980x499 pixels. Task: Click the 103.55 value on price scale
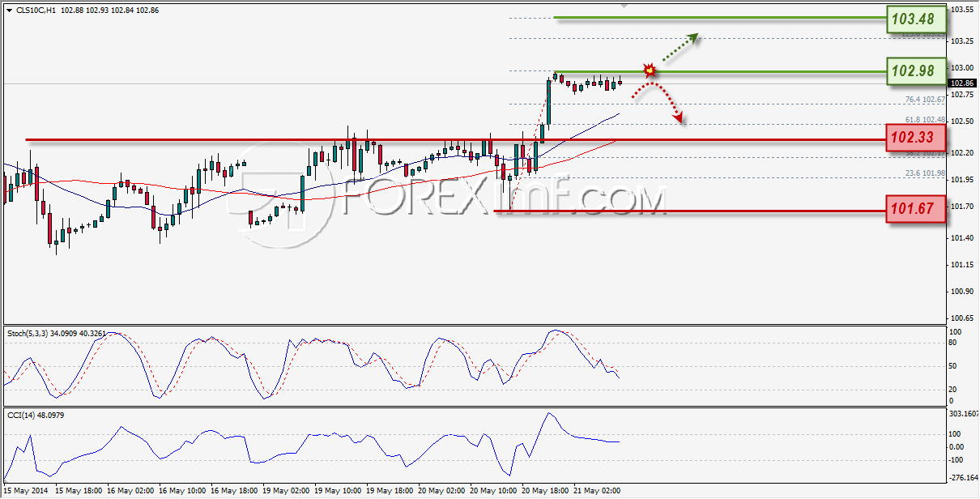962,10
